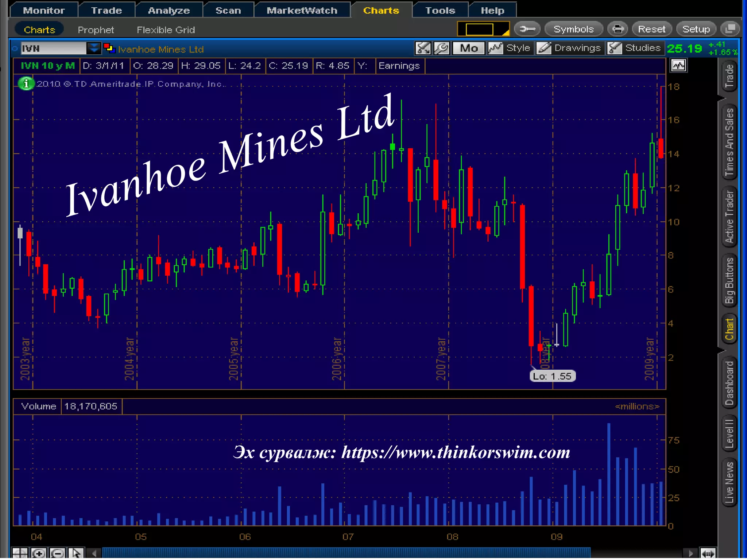
Task: Click the Reset button
Action: [651, 29]
